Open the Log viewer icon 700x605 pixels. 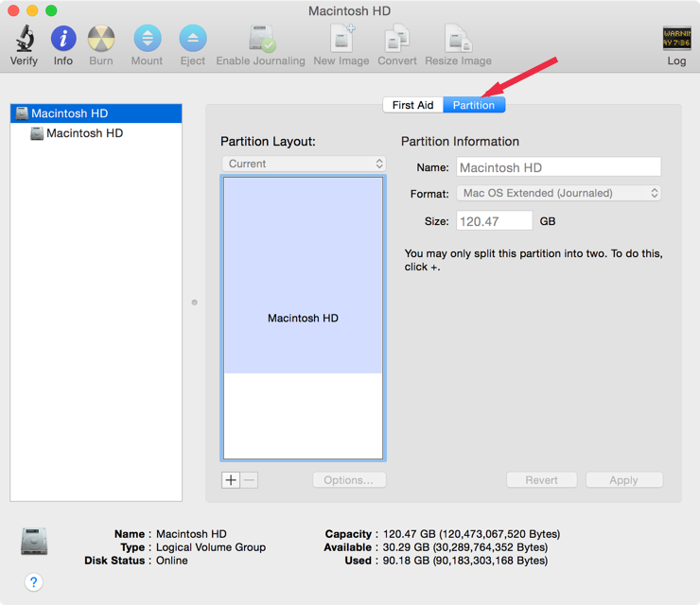(x=676, y=39)
